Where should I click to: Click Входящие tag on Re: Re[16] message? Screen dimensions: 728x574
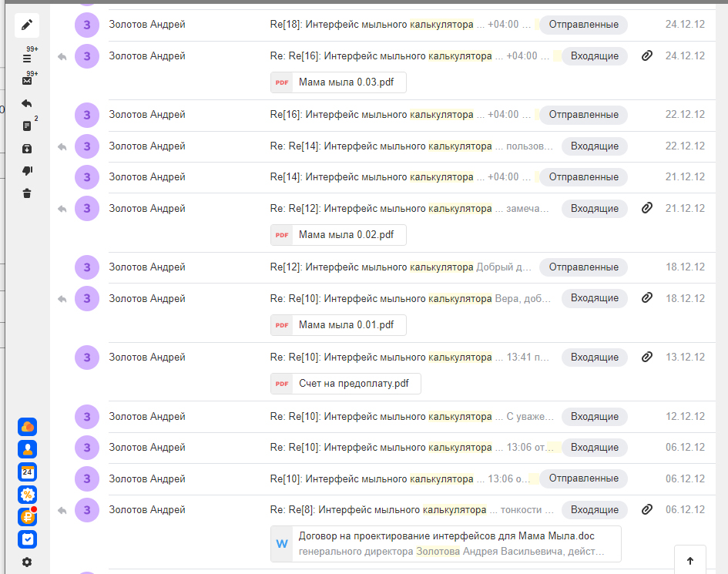coord(594,56)
